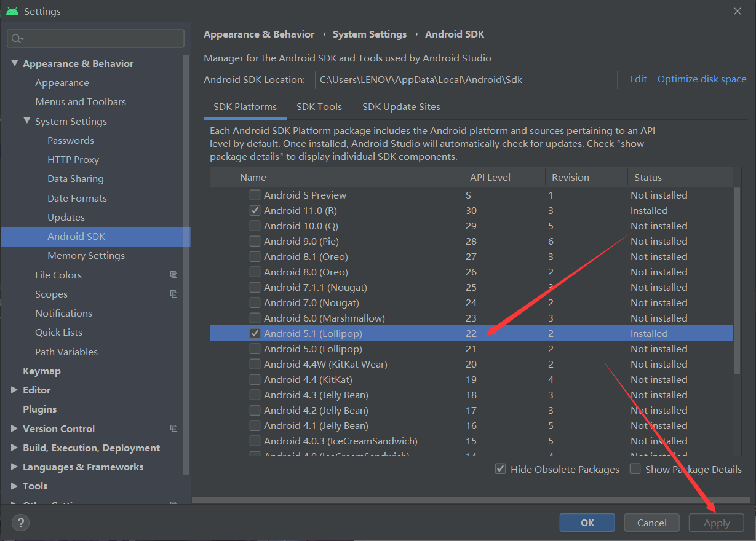Collapse the Appearance & Behavior tree node
The image size is (756, 541).
(x=15, y=63)
